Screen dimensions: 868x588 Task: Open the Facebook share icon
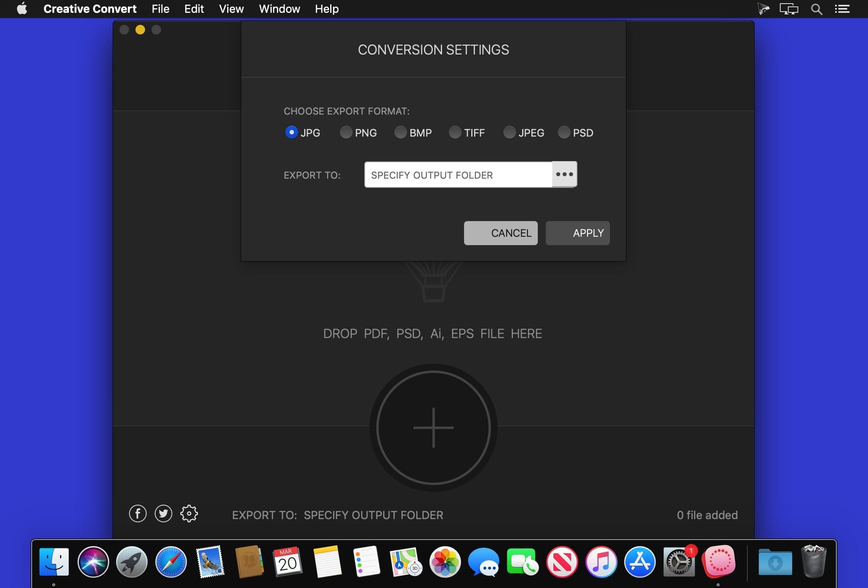pos(138,513)
